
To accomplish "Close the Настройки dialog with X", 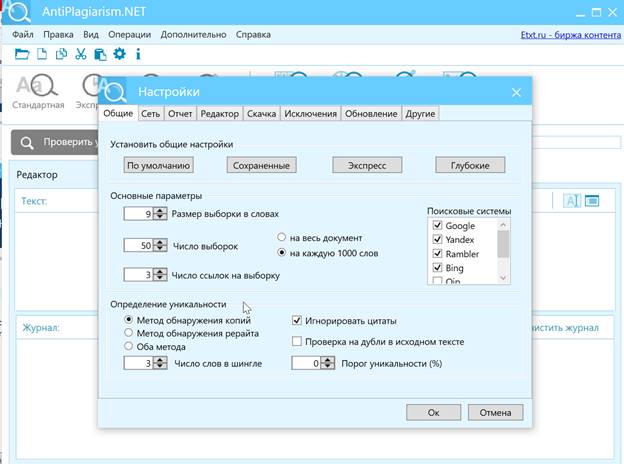I will click(x=516, y=93).
